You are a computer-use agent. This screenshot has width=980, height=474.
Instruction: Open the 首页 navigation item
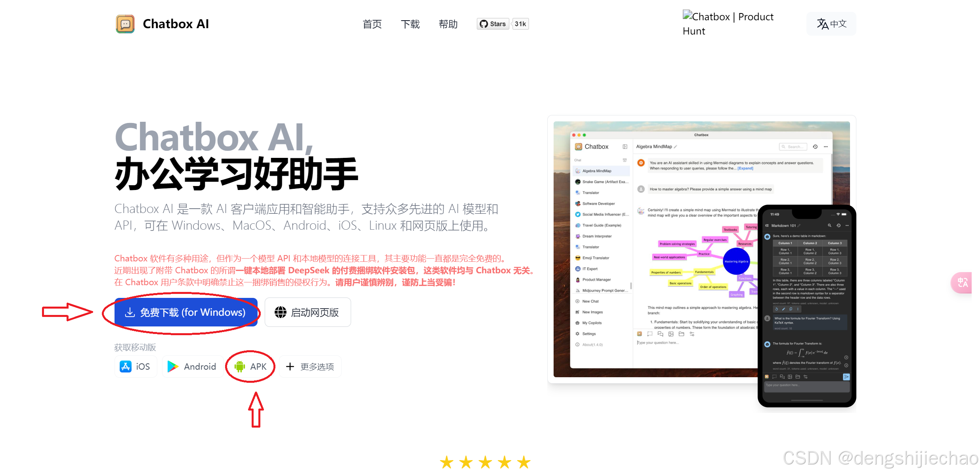(x=372, y=24)
